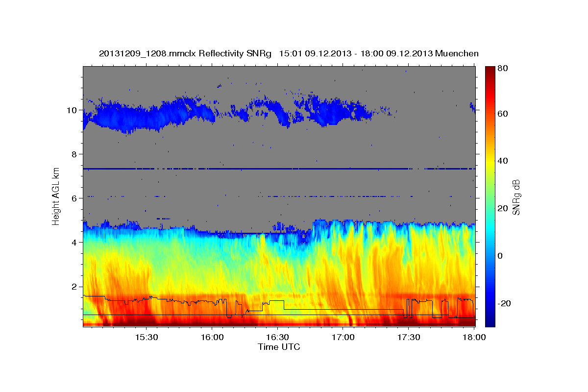Click the 6 km height tick label
This screenshot has height=392, width=588.
coord(73,198)
